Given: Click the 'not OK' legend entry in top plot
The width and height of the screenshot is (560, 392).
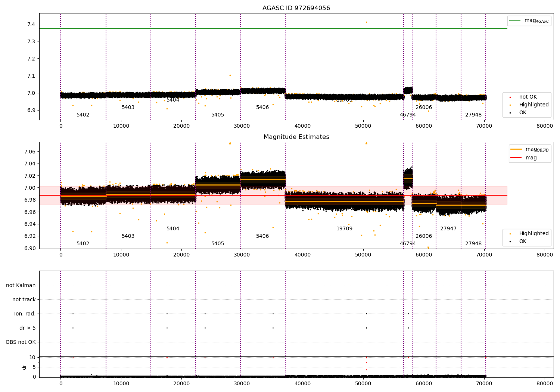Looking at the screenshot, I should 528,97.
